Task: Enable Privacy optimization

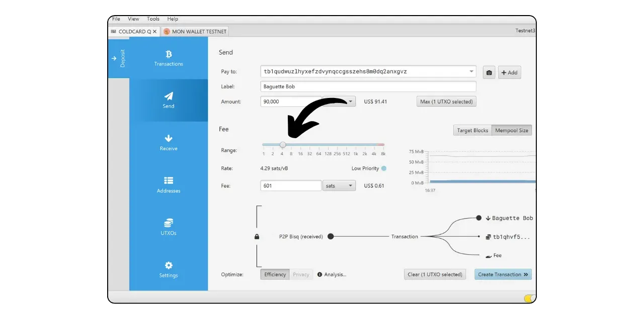Action: (301, 274)
